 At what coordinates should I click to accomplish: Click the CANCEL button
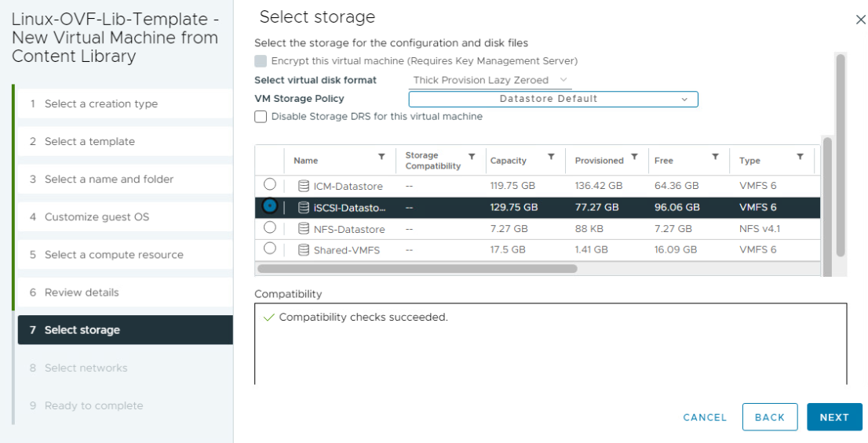705,418
